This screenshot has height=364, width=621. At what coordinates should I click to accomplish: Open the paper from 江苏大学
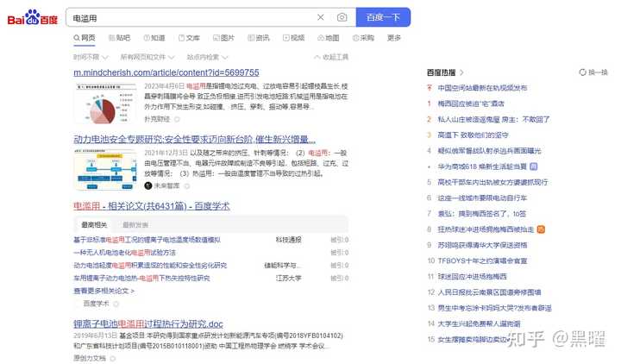tap(141, 278)
